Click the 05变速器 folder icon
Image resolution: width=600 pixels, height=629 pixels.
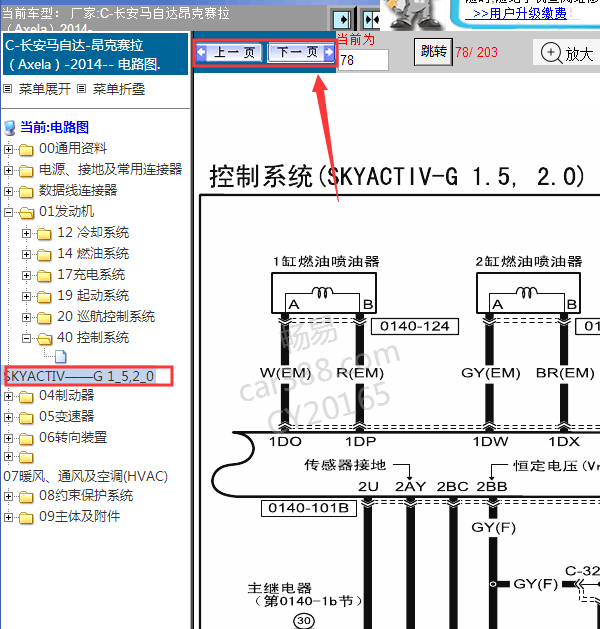(x=26, y=418)
